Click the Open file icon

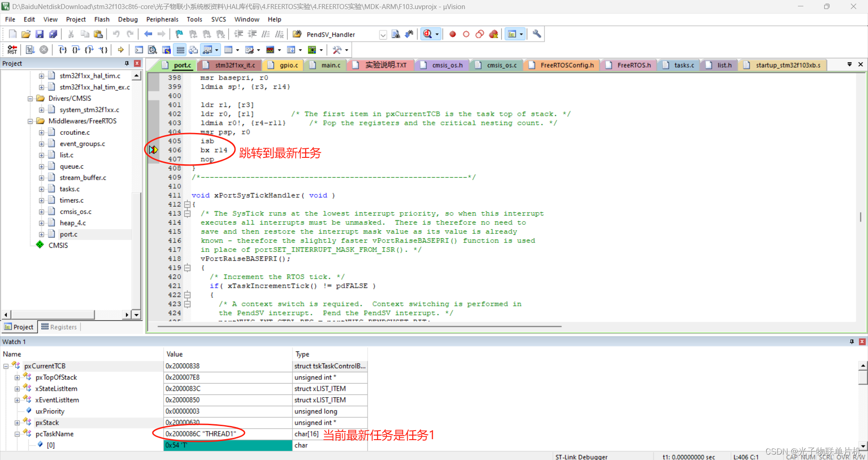click(26, 34)
